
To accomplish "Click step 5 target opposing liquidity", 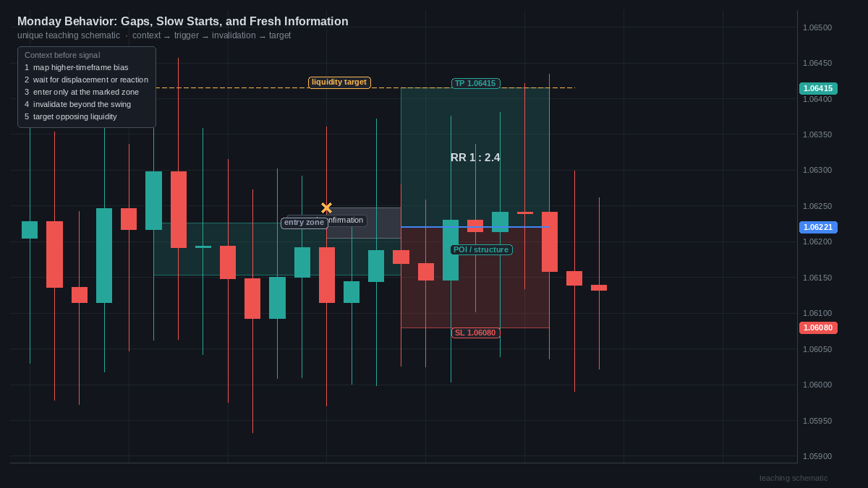I will tap(71, 116).
